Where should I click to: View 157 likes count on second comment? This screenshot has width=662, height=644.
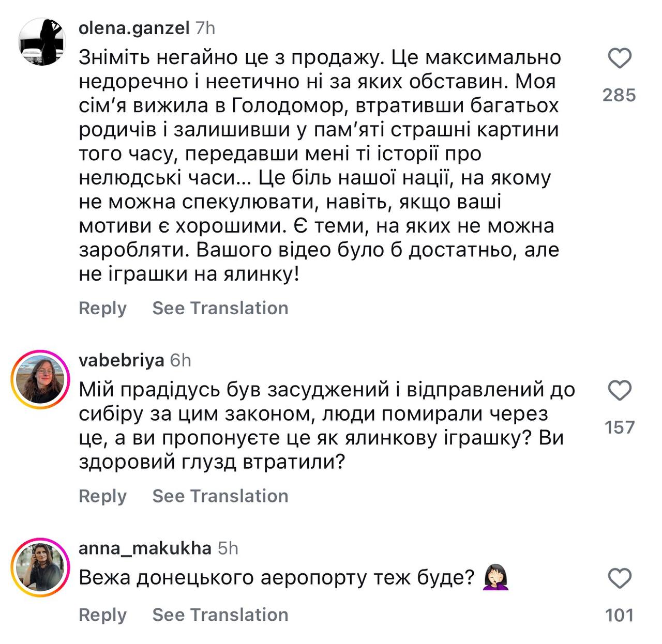pyautogui.click(x=619, y=427)
